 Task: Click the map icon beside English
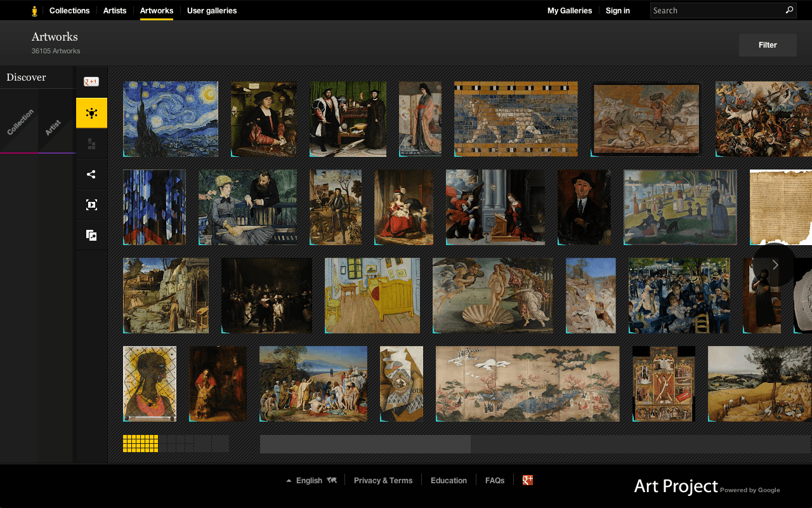(332, 480)
